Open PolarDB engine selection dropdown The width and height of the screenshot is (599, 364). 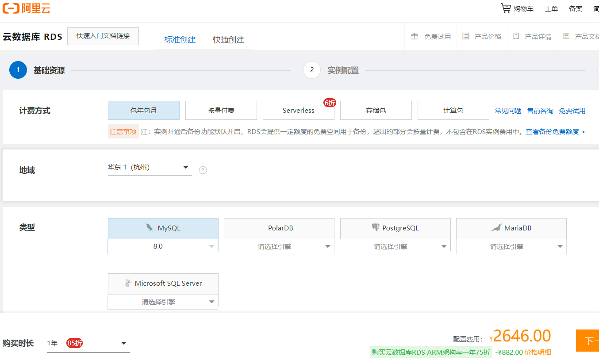click(279, 246)
